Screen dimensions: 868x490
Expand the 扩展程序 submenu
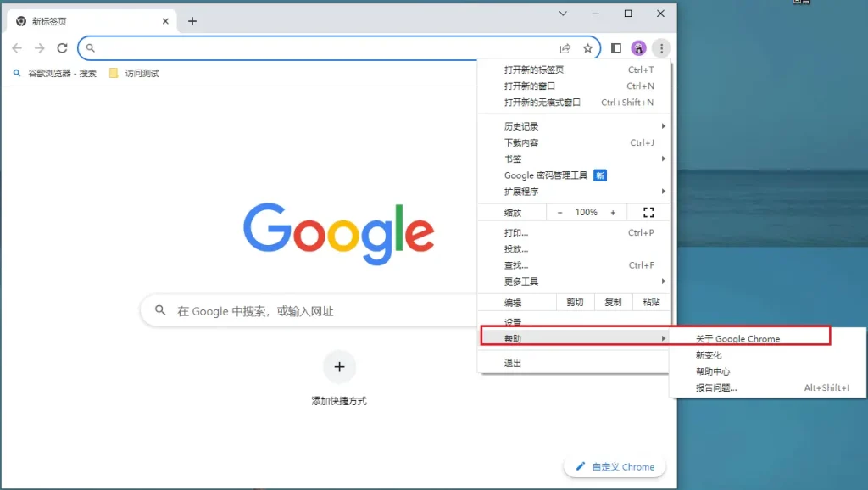pos(575,192)
